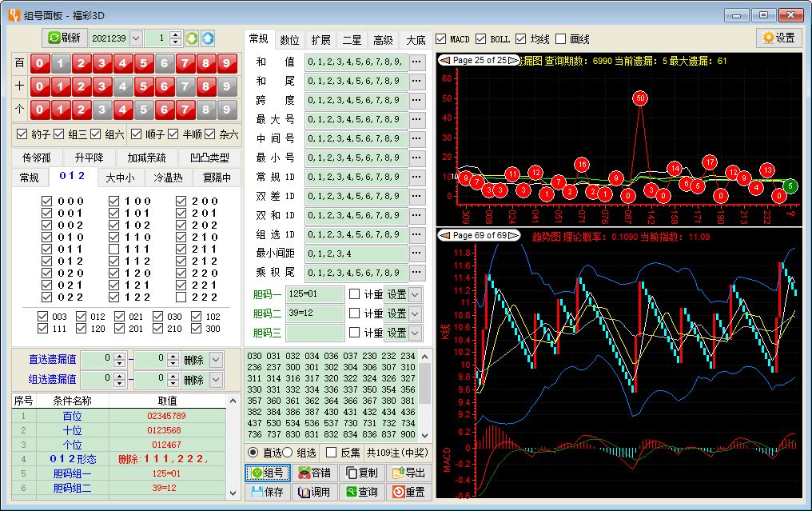
Task: Click the 组号 generate button
Action: 267,473
